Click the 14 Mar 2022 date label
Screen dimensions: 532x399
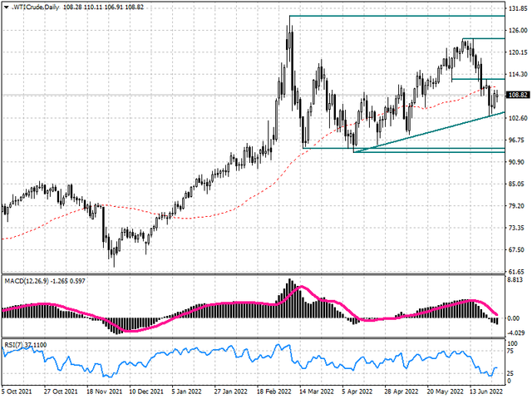[x=312, y=390]
